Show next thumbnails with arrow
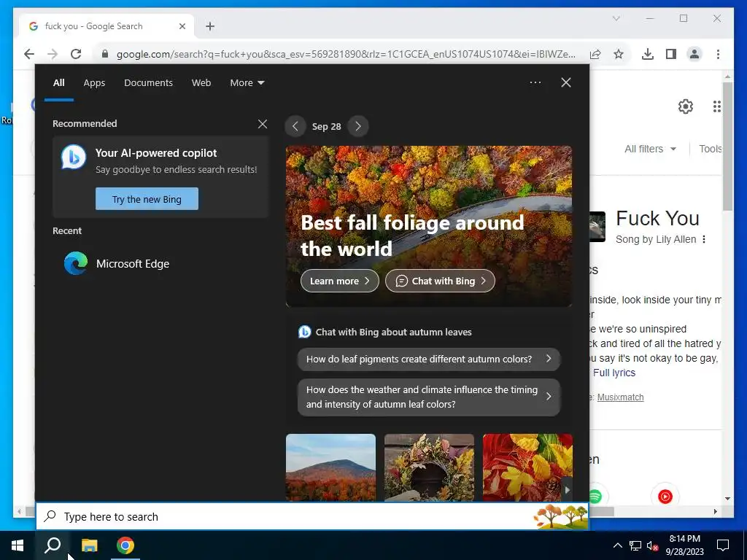 567,489
